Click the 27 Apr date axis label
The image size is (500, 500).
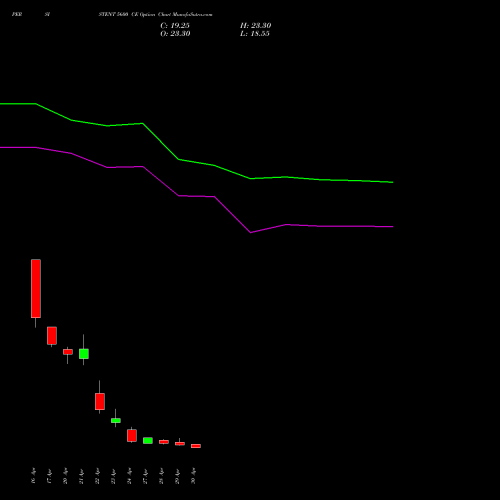click(x=145, y=476)
